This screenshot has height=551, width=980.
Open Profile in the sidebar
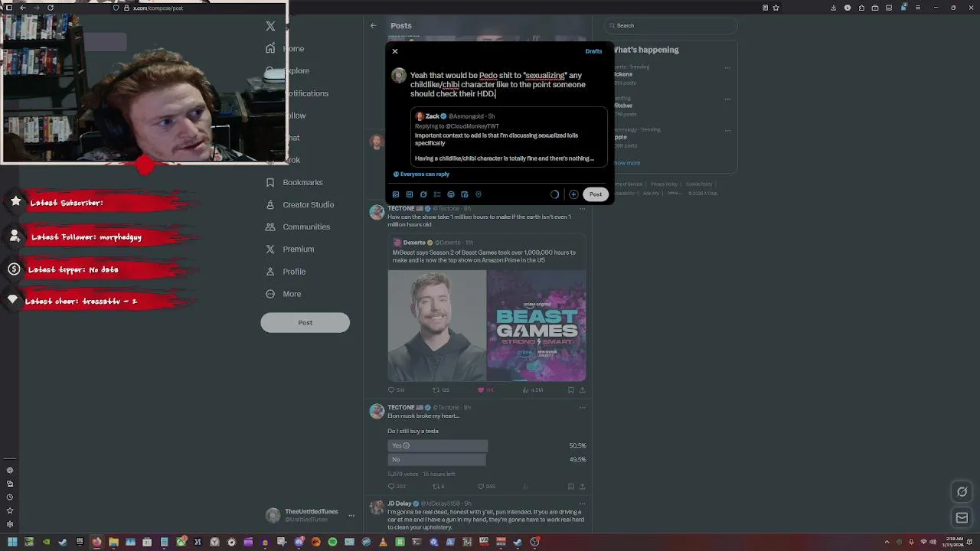point(286,272)
